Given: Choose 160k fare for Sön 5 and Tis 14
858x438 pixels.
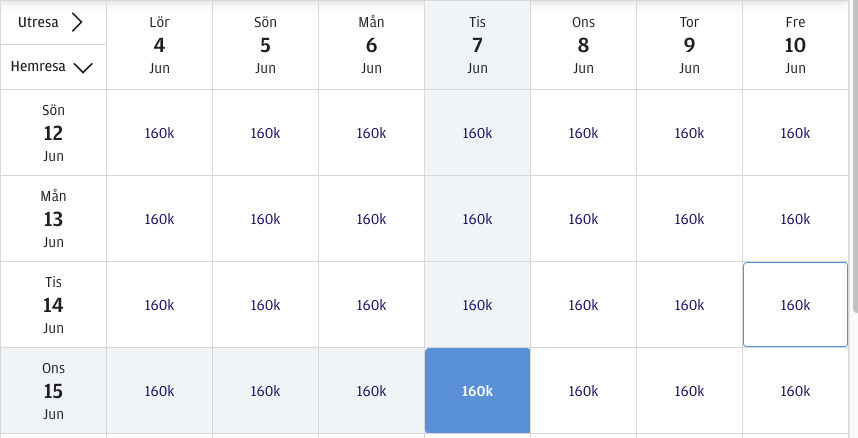Looking at the screenshot, I should [265, 305].
